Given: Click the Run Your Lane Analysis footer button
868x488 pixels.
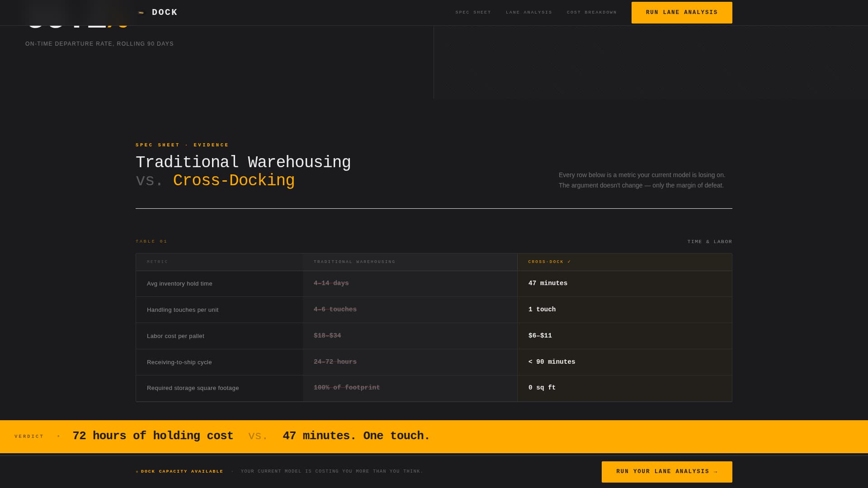Looking at the screenshot, I should pos(666,472).
